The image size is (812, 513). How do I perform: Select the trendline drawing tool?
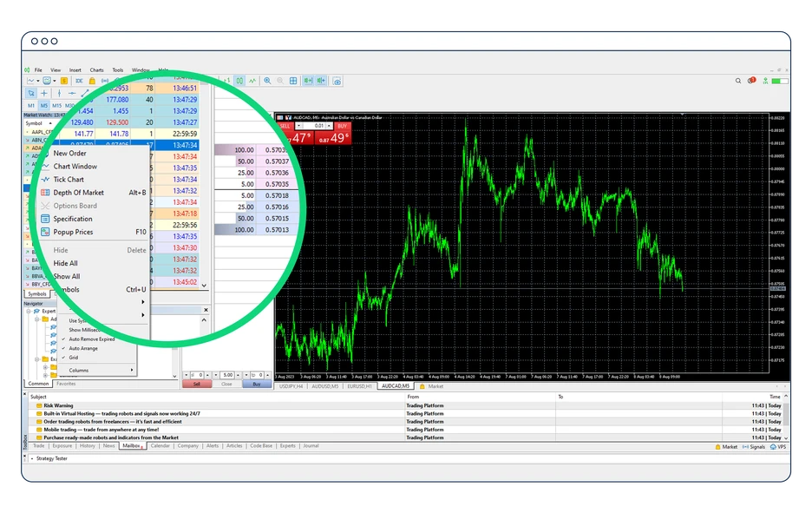click(84, 93)
